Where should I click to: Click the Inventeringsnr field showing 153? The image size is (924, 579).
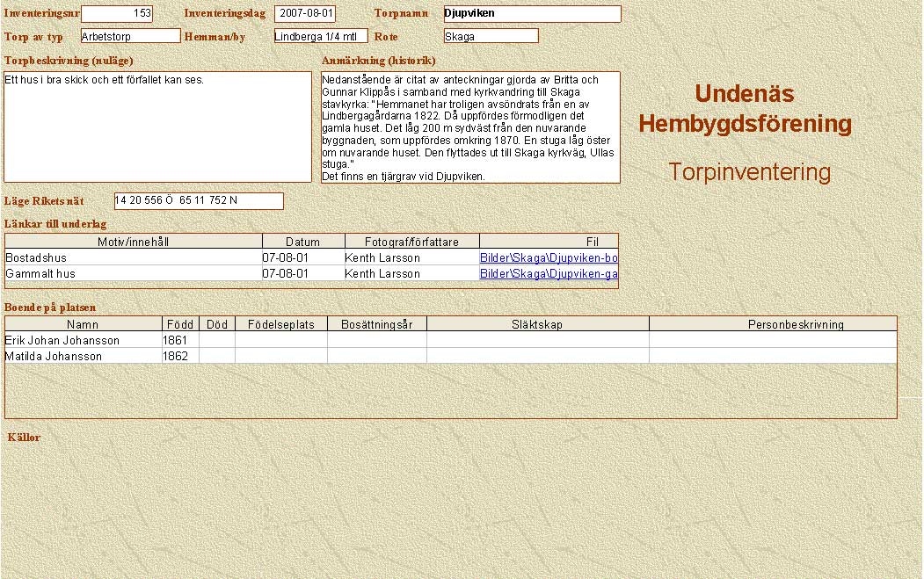click(116, 14)
